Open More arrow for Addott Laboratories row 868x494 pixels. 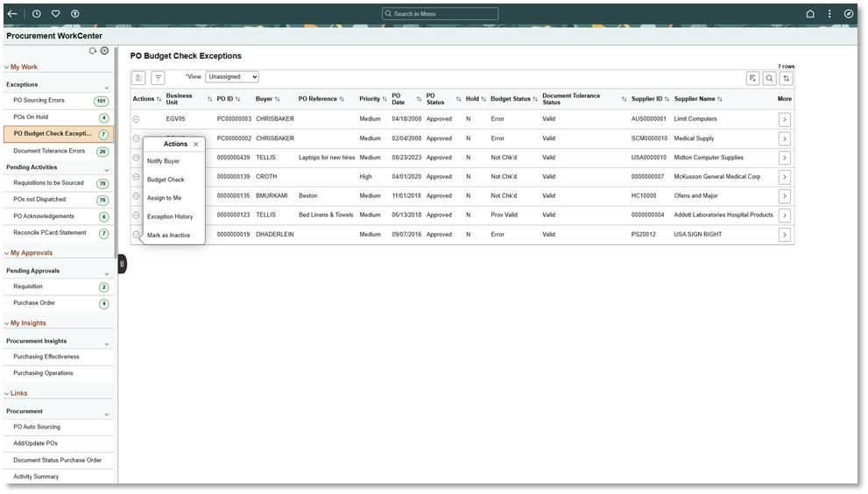(x=785, y=215)
